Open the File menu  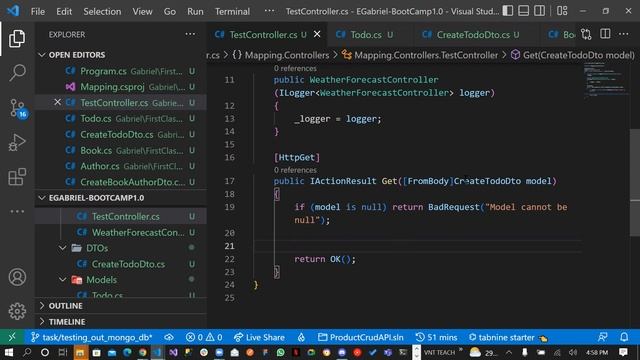click(x=38, y=11)
